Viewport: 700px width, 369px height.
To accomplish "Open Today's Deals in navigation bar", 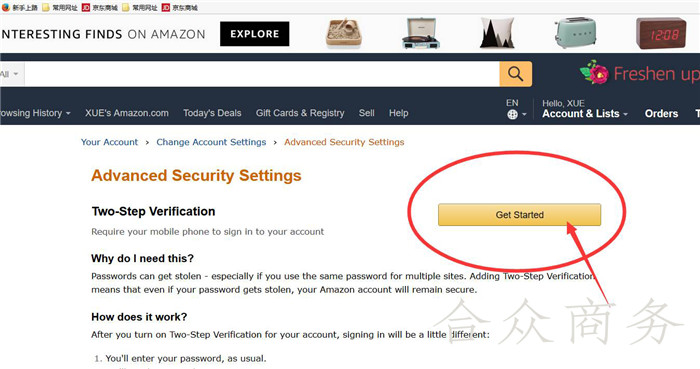I will tap(212, 113).
